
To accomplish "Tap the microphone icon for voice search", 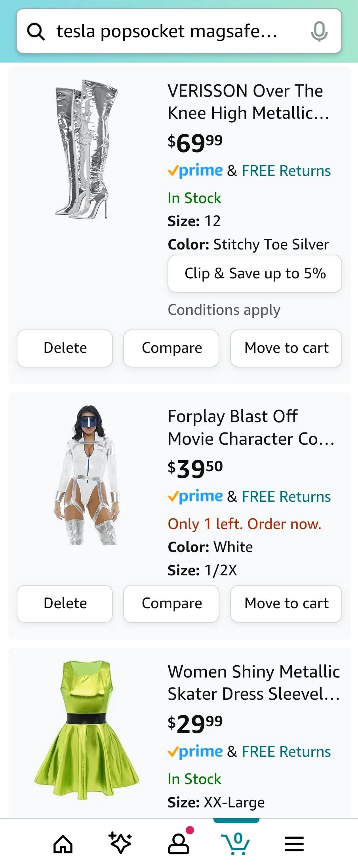I will click(x=319, y=32).
